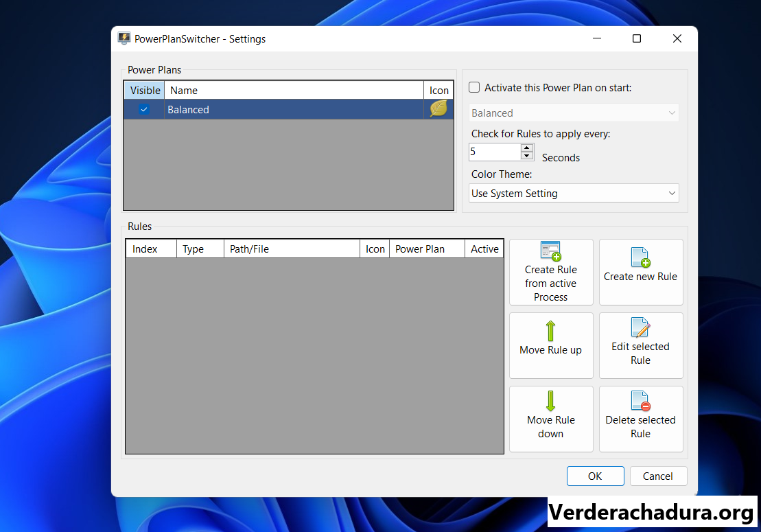Click the Path/File column header
761x532 pixels.
click(292, 249)
